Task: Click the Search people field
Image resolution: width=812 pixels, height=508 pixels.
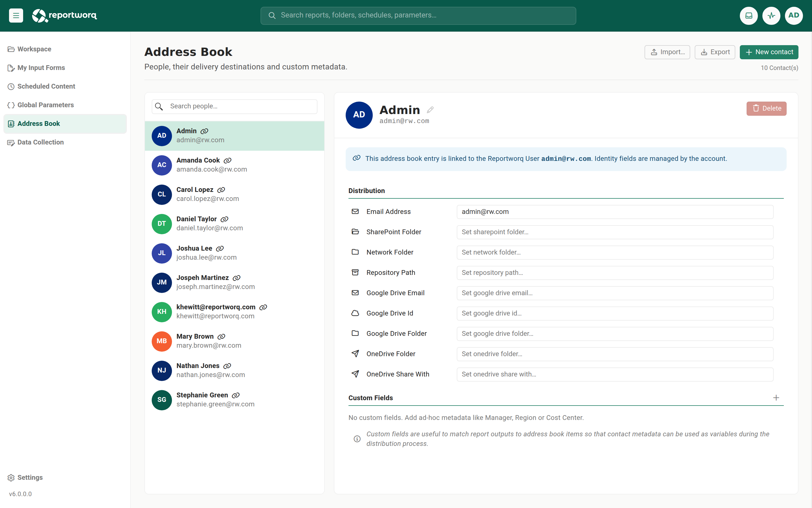Action: [234, 106]
